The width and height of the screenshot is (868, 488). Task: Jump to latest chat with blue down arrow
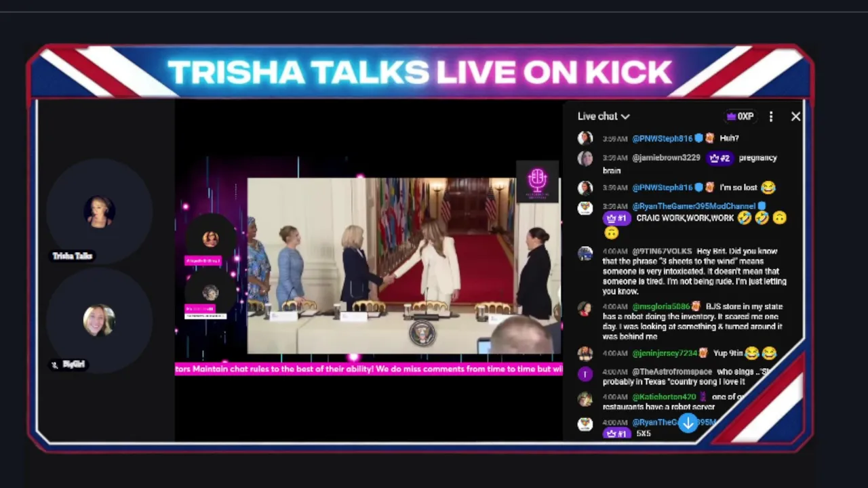(688, 424)
